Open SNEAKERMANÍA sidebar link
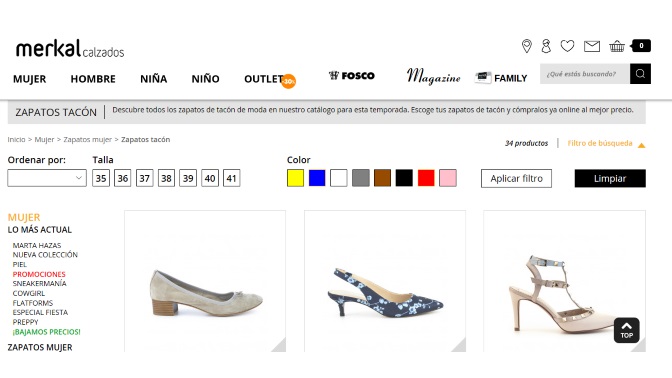 [x=39, y=283]
